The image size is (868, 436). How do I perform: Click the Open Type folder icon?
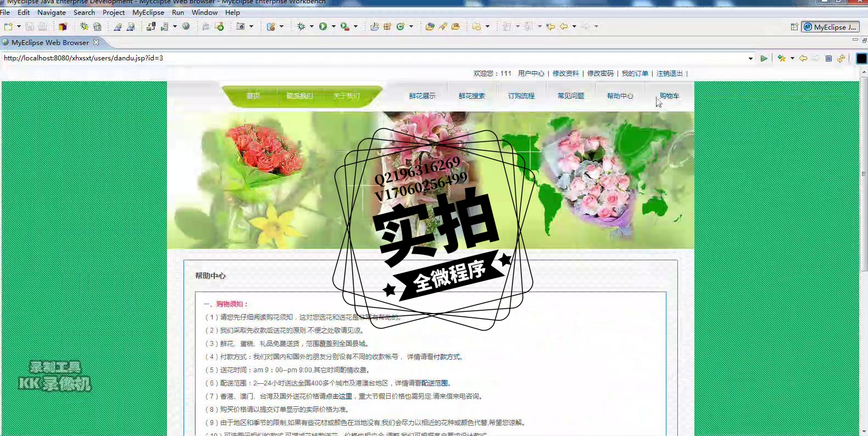430,26
